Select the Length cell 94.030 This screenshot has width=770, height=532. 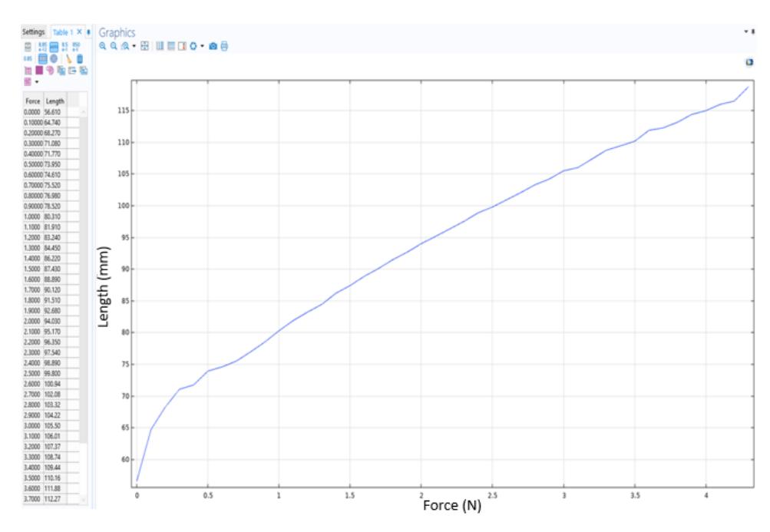[55, 321]
